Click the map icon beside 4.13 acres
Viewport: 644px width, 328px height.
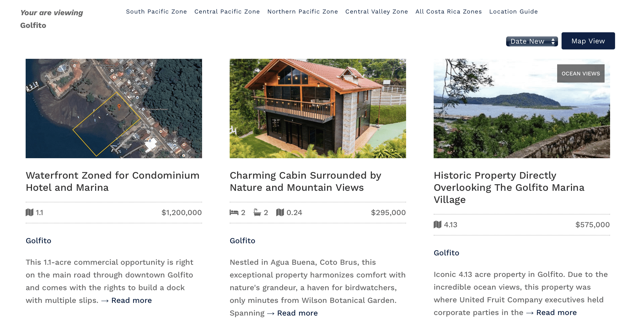pyautogui.click(x=438, y=224)
